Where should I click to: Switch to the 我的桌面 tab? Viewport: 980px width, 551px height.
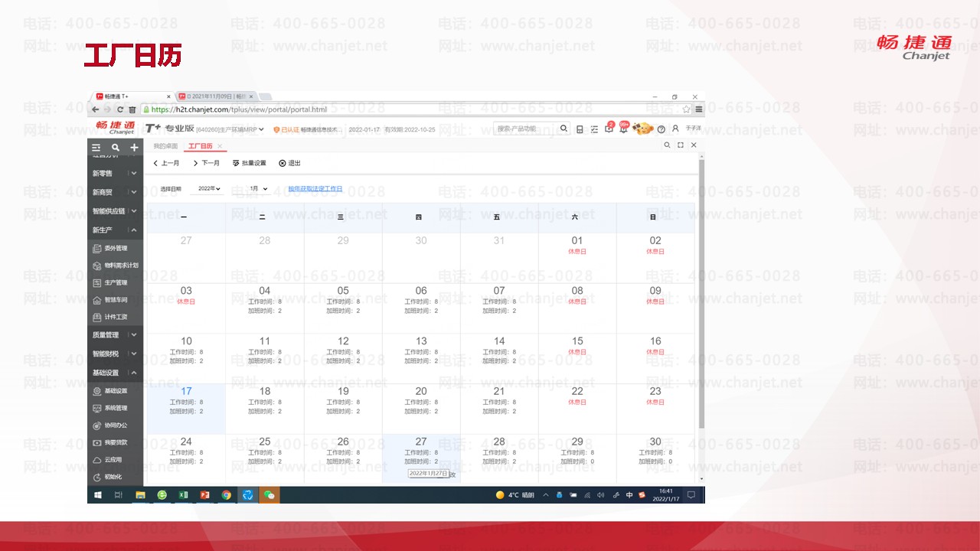click(x=165, y=146)
